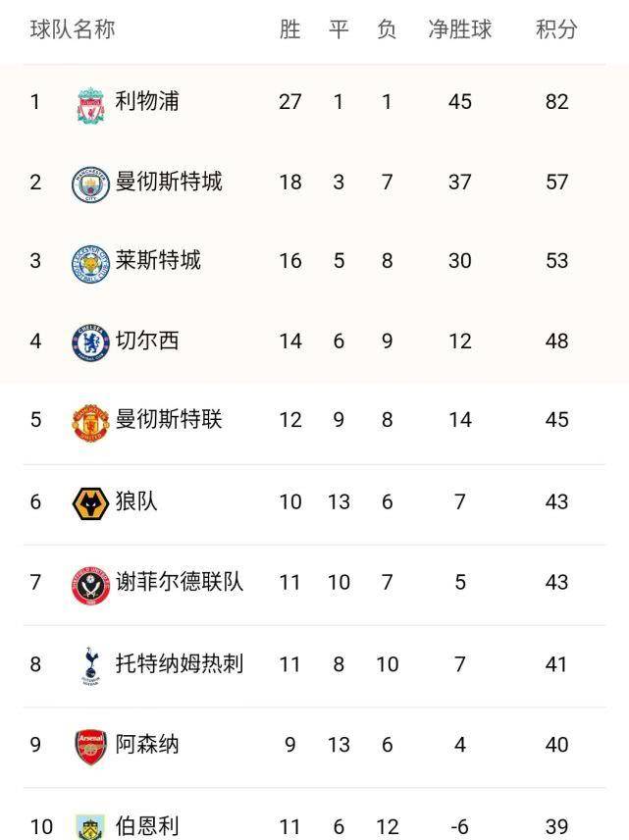Click the Tottenham Hotspur crest icon
This screenshot has height=840, width=629.
[x=90, y=665]
